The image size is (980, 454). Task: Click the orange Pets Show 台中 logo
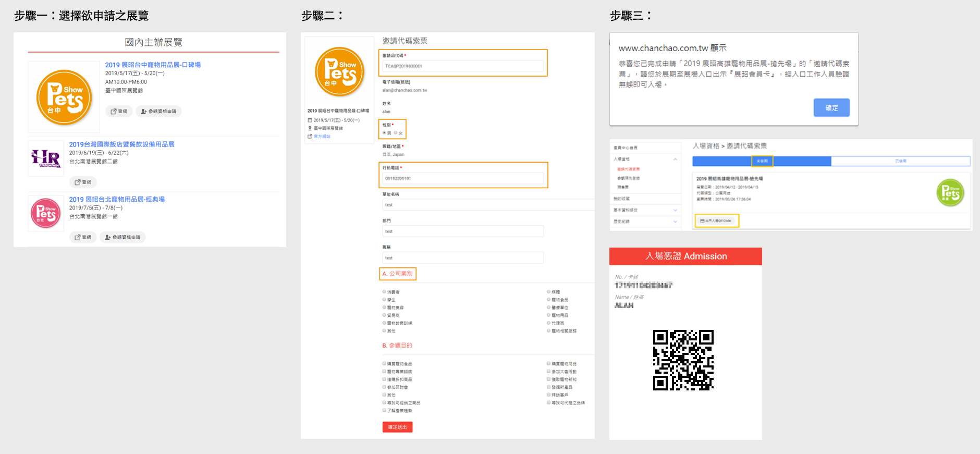(x=64, y=97)
